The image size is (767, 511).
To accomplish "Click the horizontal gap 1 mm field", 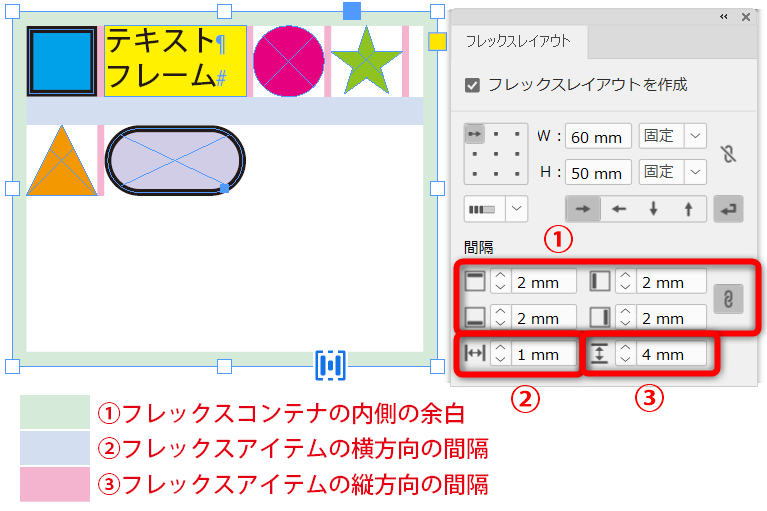I will click(x=543, y=354).
